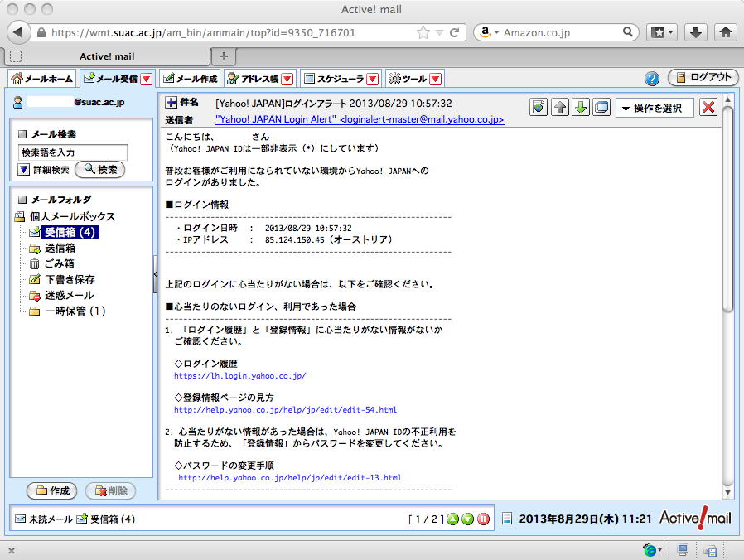Image resolution: width=744 pixels, height=560 pixels.
Task: Click the ログアウト button
Action: [703, 77]
